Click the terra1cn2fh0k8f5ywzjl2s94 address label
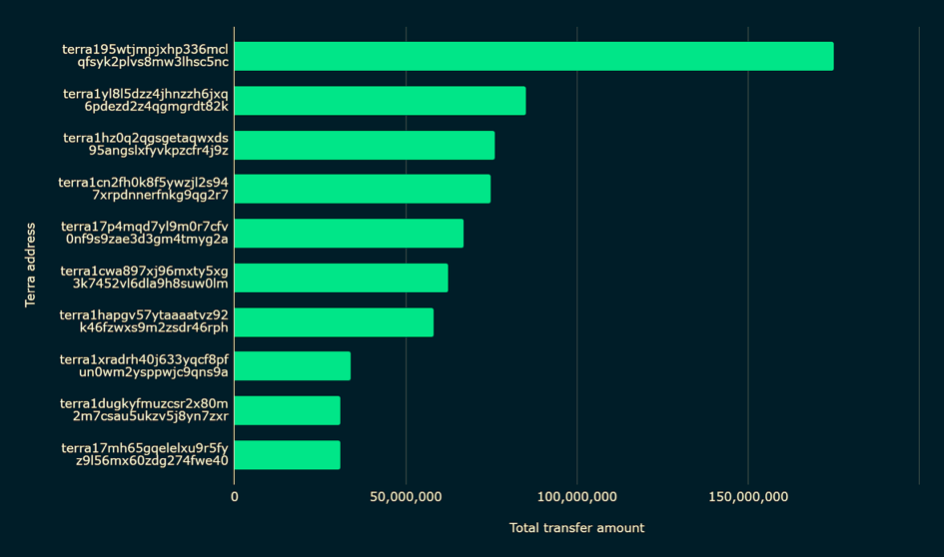The height and width of the screenshot is (557, 944). pos(144,189)
